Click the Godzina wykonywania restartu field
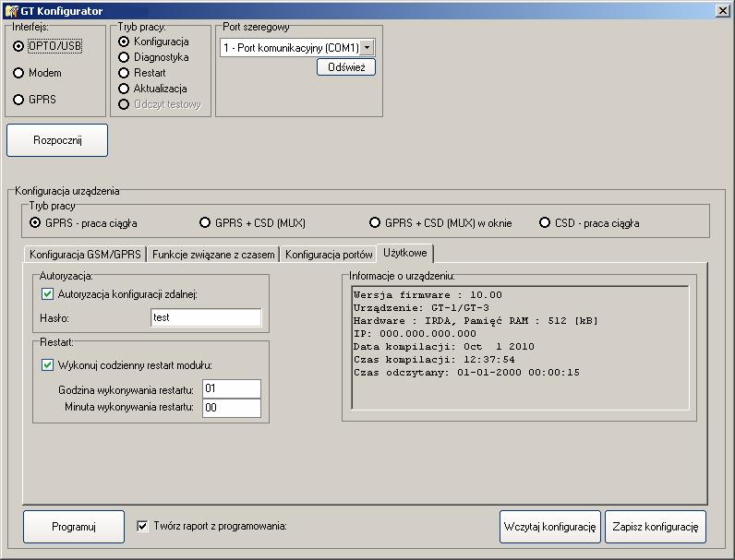Viewport: 735px width, 560px height. pos(232,388)
